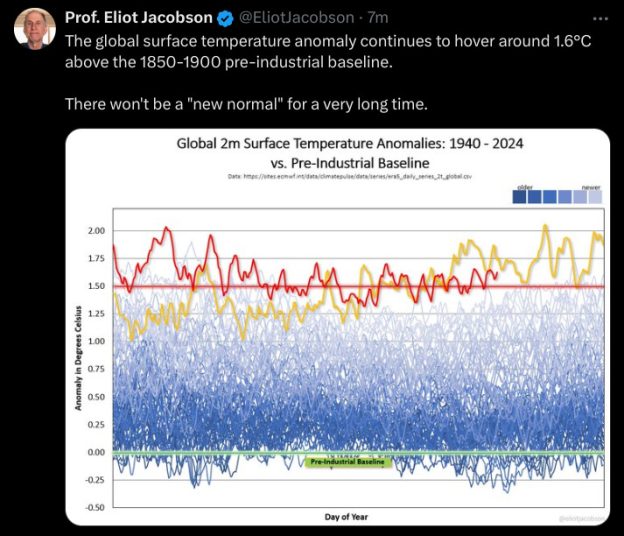The height and width of the screenshot is (536, 624).
Task: Click the 2.00 y-axis tick label
Action: (95, 231)
